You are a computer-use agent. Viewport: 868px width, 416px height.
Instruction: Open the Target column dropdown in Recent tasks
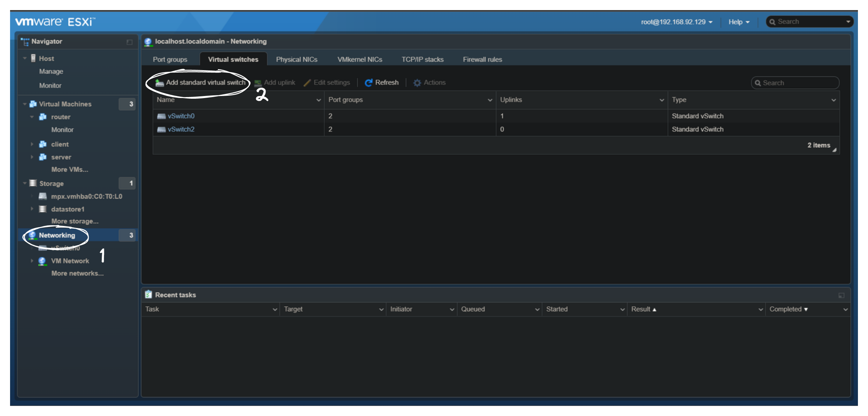[x=381, y=310]
